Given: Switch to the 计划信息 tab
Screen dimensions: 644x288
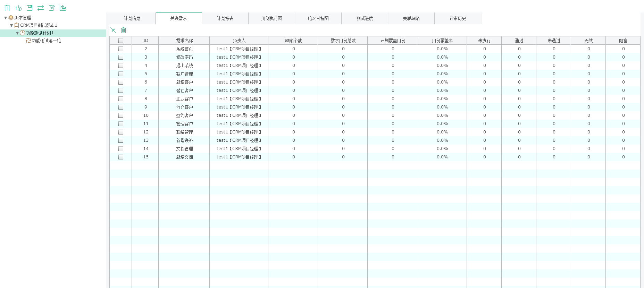Looking at the screenshot, I should (x=132, y=18).
